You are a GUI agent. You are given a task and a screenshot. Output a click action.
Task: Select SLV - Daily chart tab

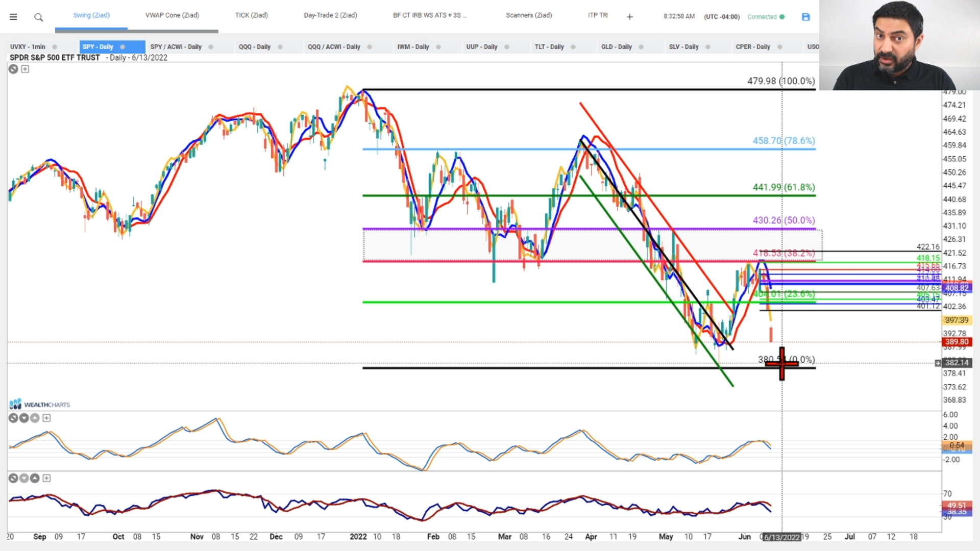click(x=683, y=47)
